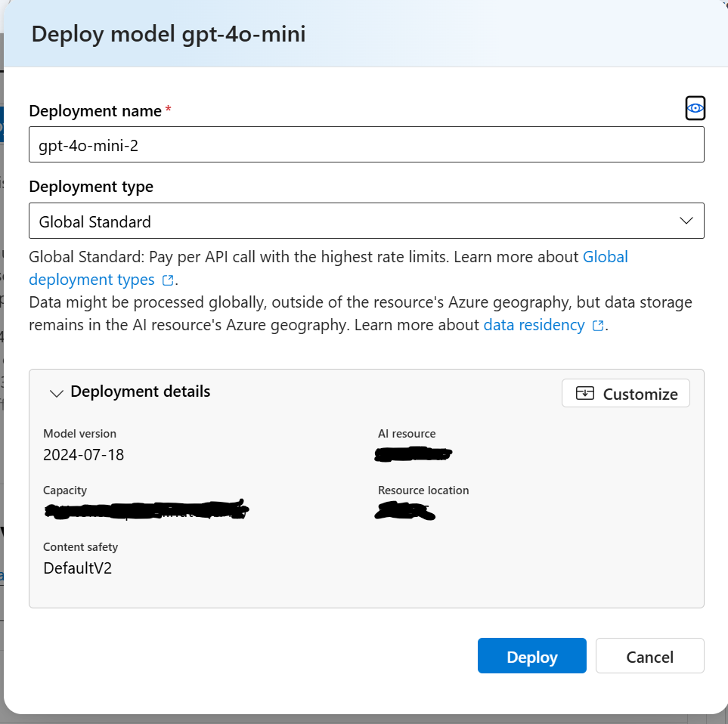The width and height of the screenshot is (728, 724).
Task: Click the DefaultV2 content safety value
Action: coord(78,568)
